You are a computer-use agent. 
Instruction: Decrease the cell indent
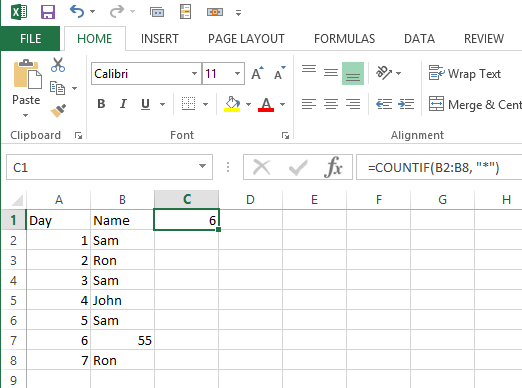tap(384, 104)
